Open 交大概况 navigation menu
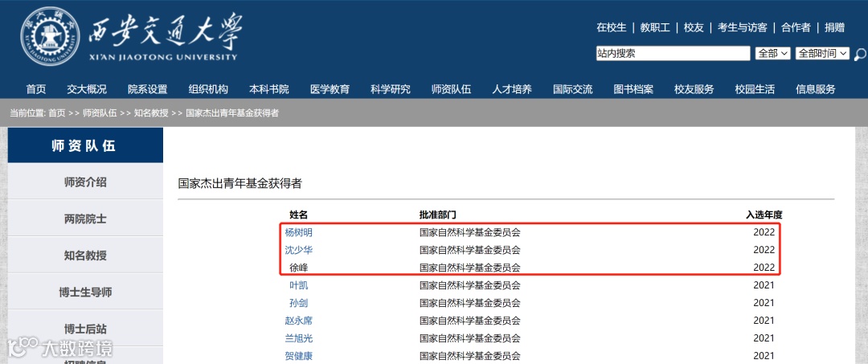This screenshot has height=364, width=868. pyautogui.click(x=87, y=89)
